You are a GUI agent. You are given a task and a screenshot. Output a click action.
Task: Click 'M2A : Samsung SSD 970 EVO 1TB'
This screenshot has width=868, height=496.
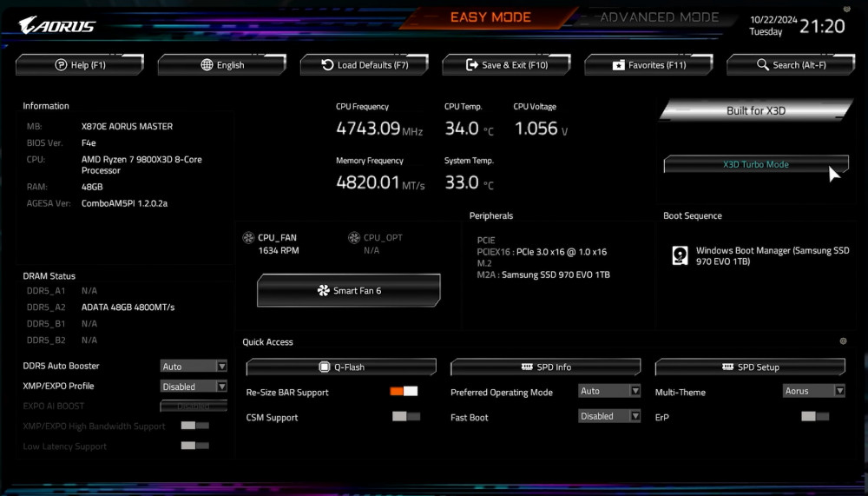pos(543,274)
